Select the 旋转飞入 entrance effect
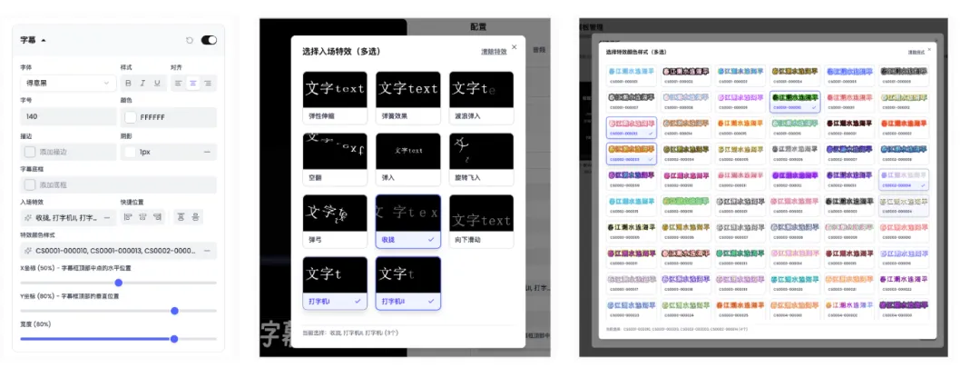 (x=481, y=160)
